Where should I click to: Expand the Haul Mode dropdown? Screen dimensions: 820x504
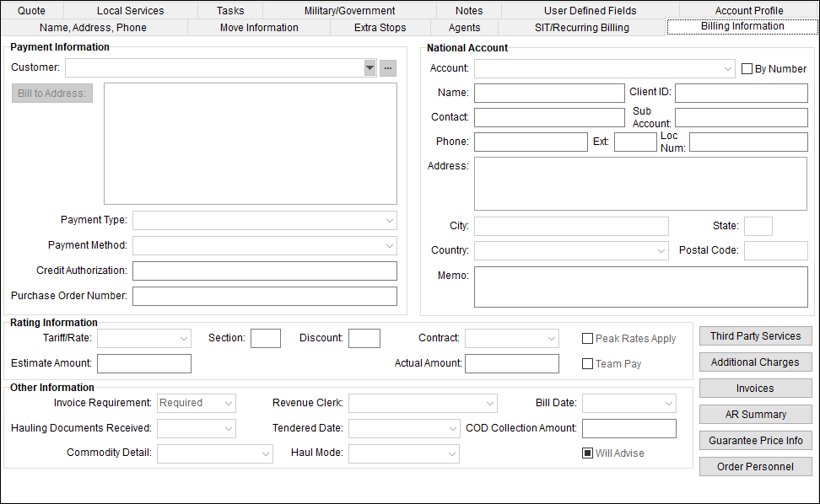point(453,453)
